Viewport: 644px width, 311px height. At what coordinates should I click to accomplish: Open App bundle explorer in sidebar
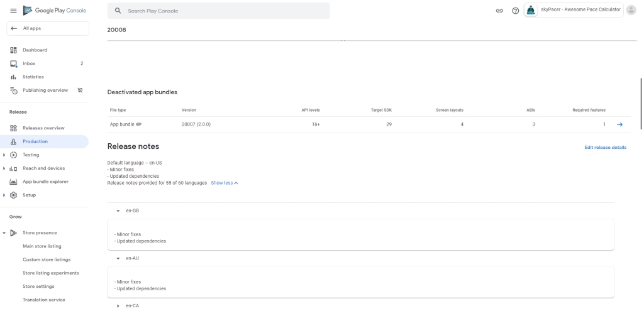coord(45,182)
